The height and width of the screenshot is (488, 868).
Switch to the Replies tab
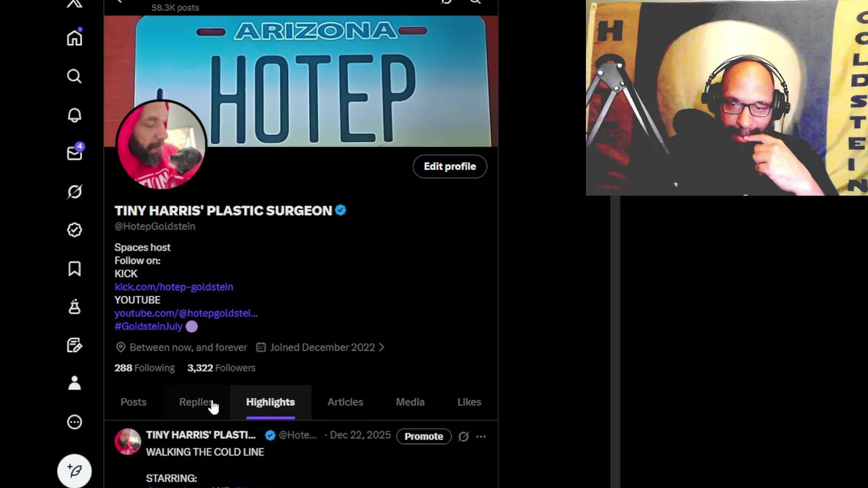pyautogui.click(x=197, y=402)
